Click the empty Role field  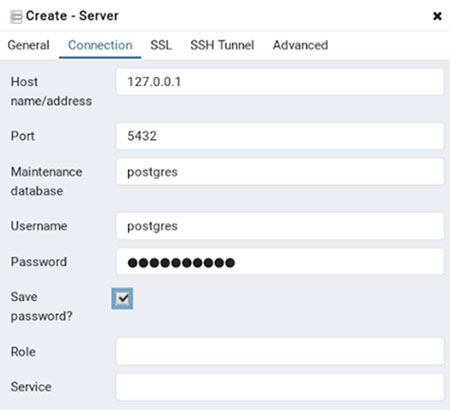280,352
